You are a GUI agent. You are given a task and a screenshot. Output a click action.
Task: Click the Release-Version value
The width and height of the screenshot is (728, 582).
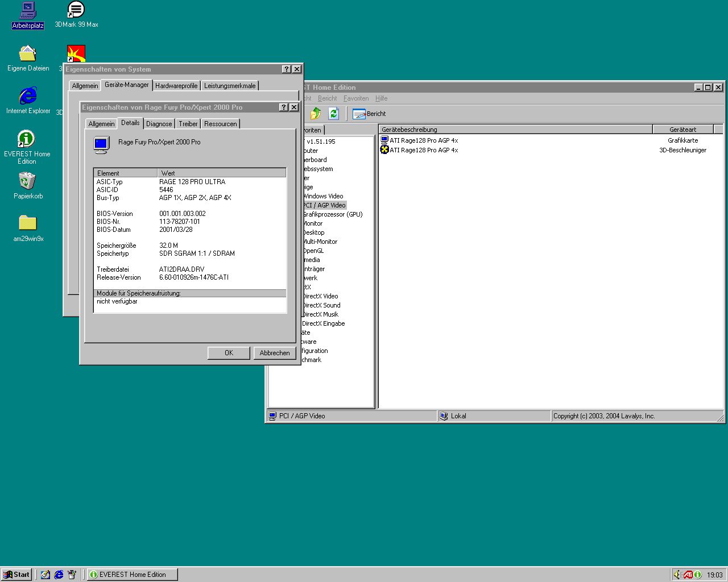194,277
